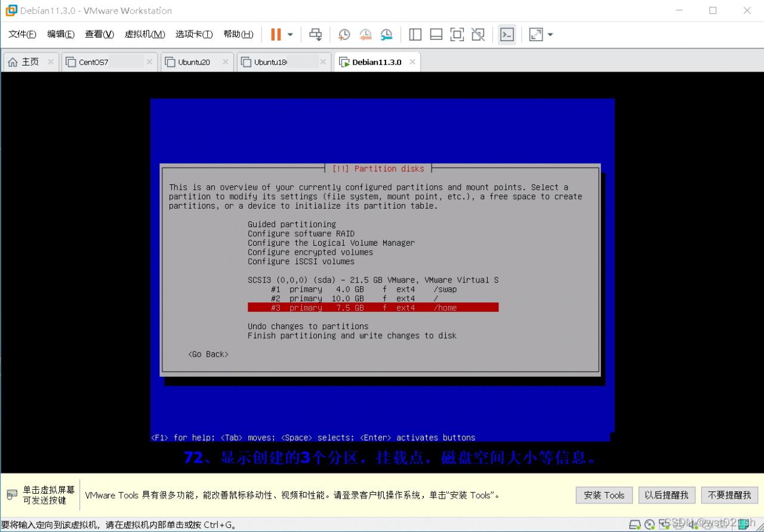Open the 选项卡(T) menu
764x532 pixels.
pyautogui.click(x=194, y=35)
